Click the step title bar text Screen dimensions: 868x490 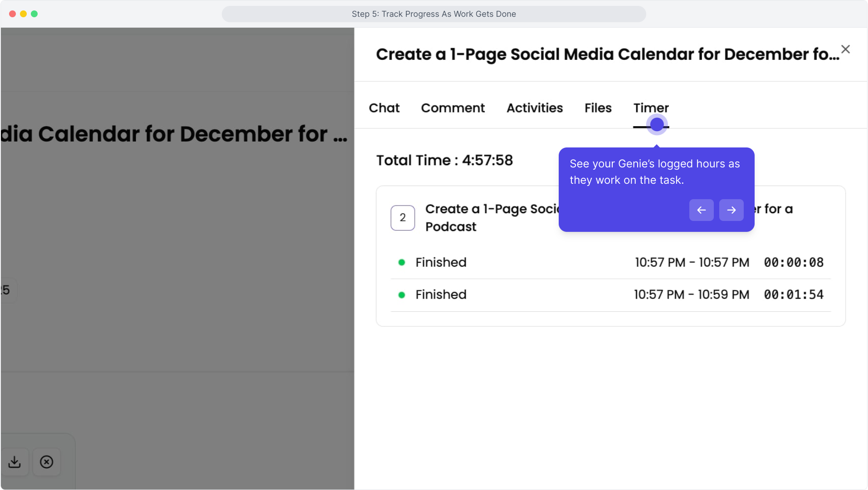pos(434,14)
